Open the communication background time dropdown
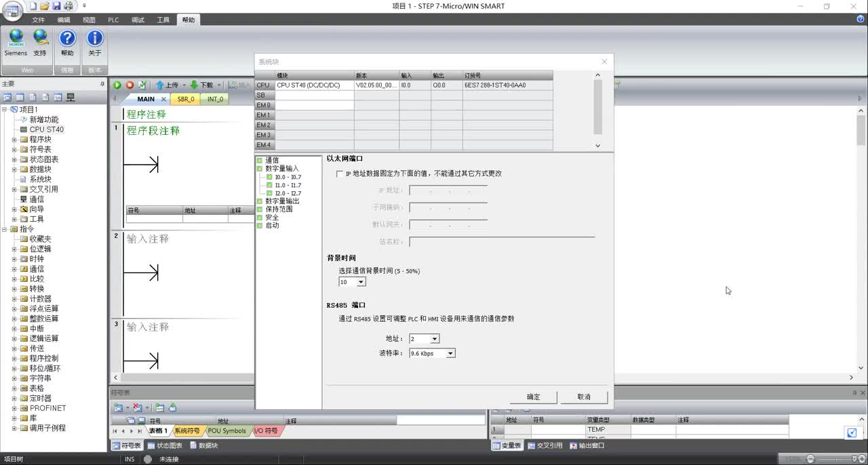 point(361,282)
